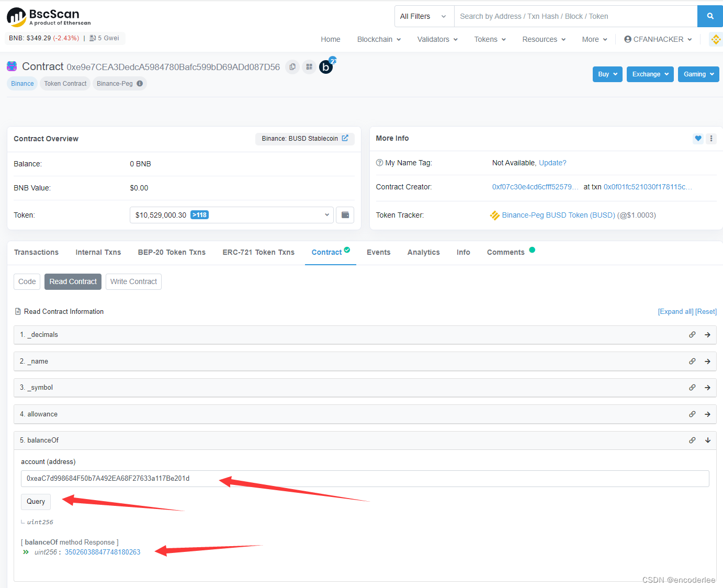Open the wallet token holdings icon
The width and height of the screenshot is (723, 588).
(345, 215)
